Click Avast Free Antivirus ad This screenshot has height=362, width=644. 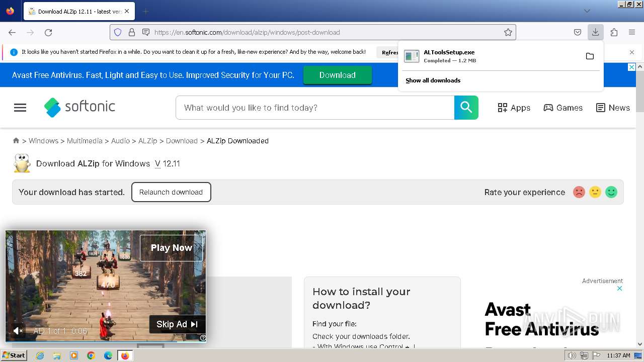click(541, 319)
